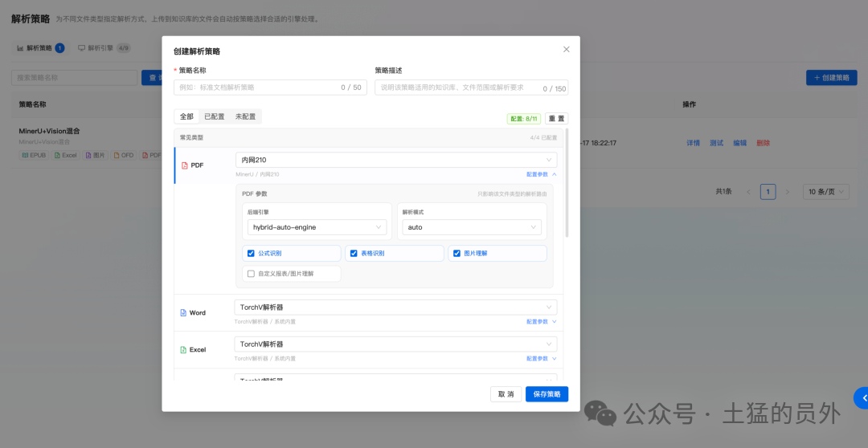The height and width of the screenshot is (448, 868).
Task: Switch to the 已配置 filter tab
Action: [215, 116]
